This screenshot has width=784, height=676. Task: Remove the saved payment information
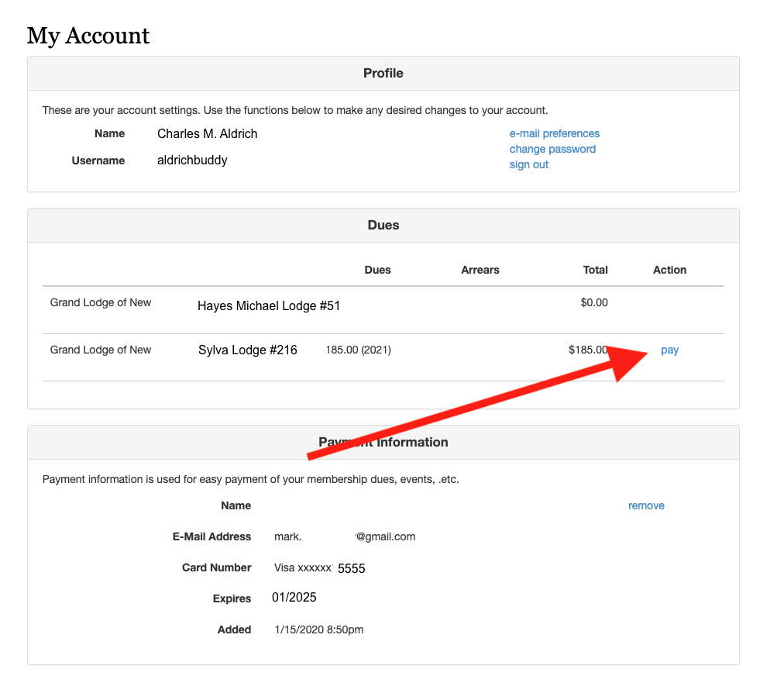click(646, 505)
